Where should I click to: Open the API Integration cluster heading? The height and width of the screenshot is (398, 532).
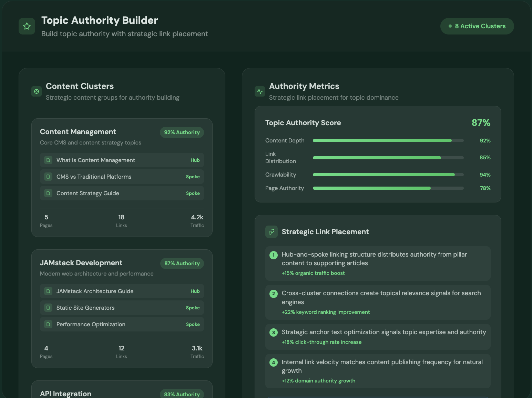pyautogui.click(x=66, y=394)
